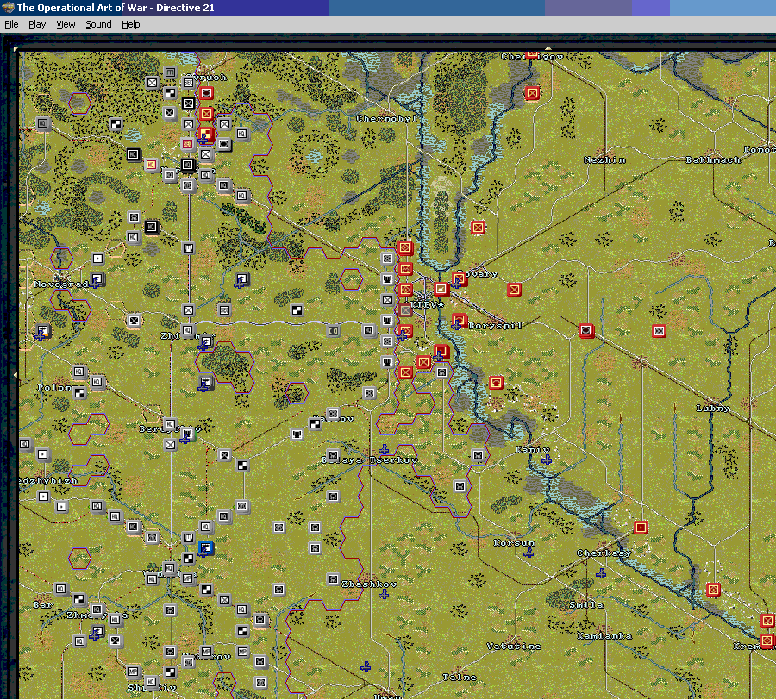The width and height of the screenshot is (776, 700).
Task: Click the Zbashkov town label
Action: coord(369,584)
